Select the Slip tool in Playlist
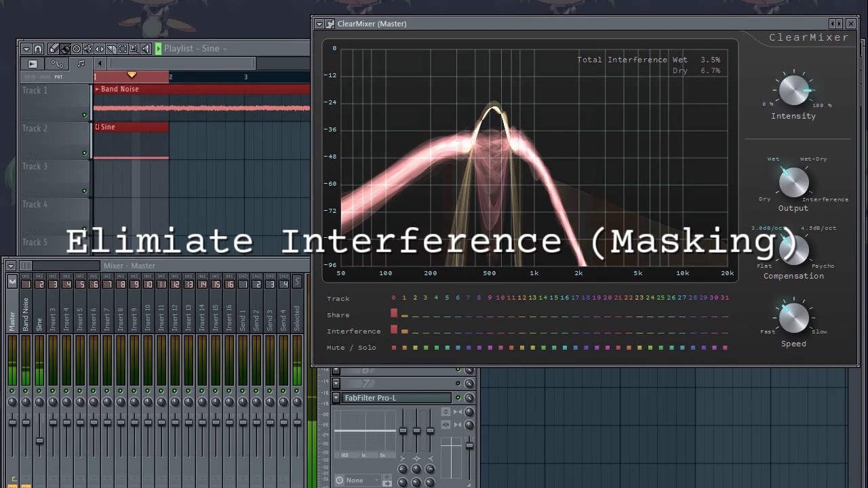868x488 pixels. point(100,49)
